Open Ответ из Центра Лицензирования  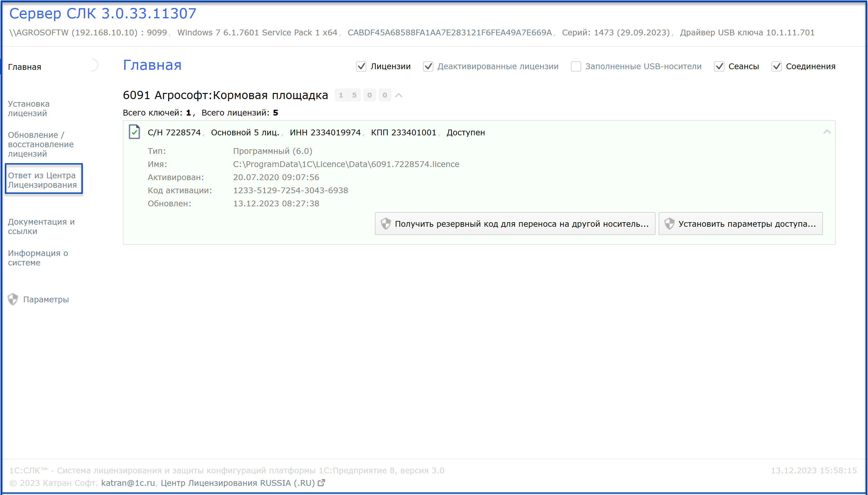42,180
